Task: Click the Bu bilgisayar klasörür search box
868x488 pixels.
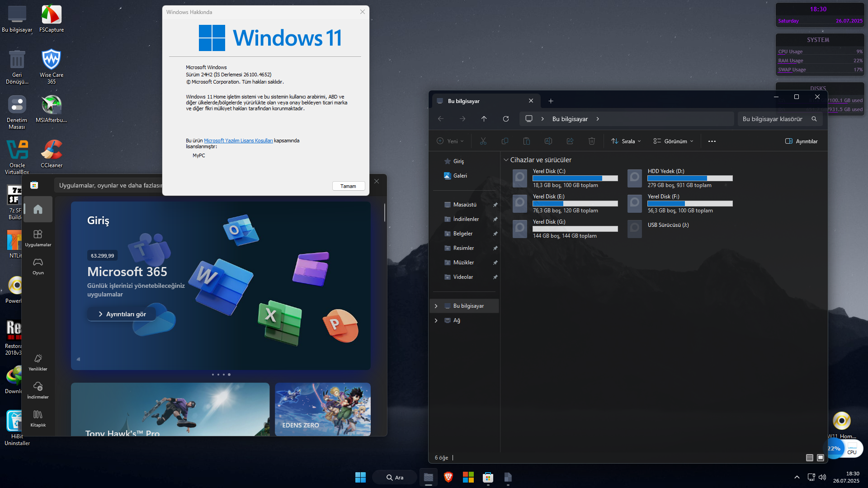Action: tap(773, 119)
